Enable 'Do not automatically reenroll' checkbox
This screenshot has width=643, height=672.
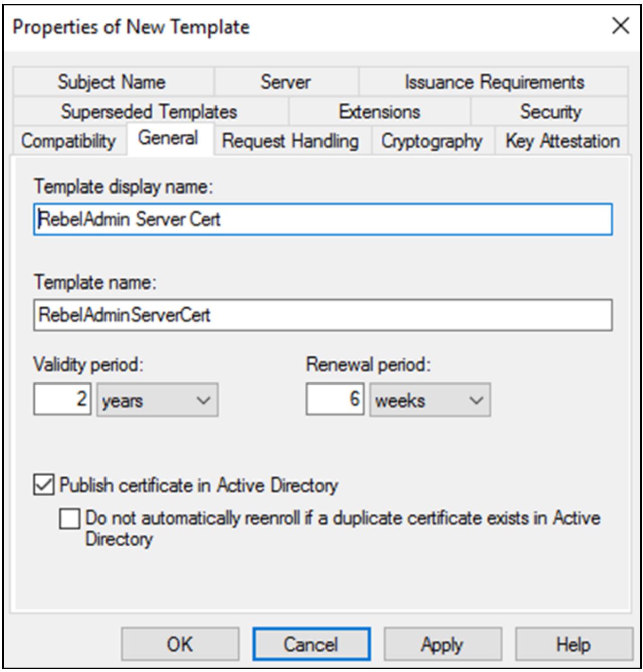[69, 519]
